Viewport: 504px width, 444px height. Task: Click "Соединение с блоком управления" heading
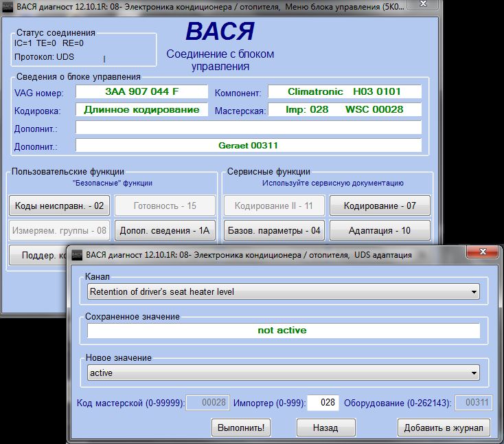tap(220, 60)
